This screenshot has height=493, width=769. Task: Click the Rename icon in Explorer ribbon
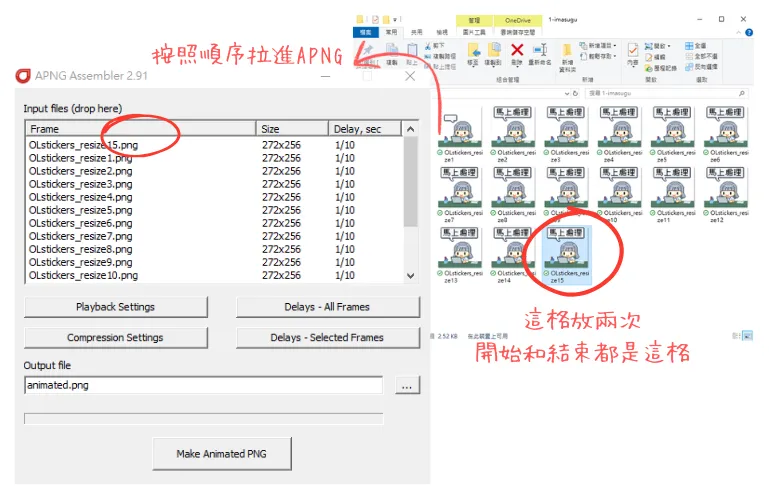pyautogui.click(x=540, y=51)
